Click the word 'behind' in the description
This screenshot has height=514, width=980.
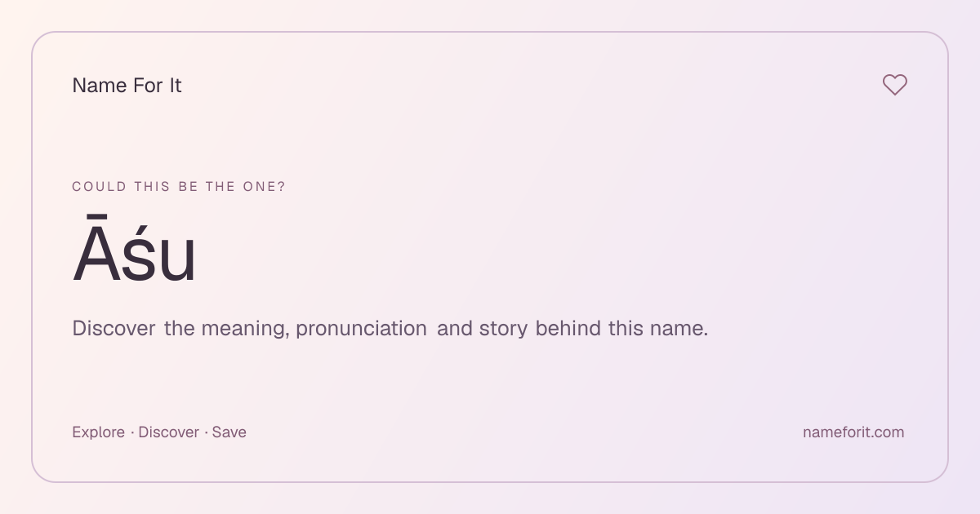568,329
